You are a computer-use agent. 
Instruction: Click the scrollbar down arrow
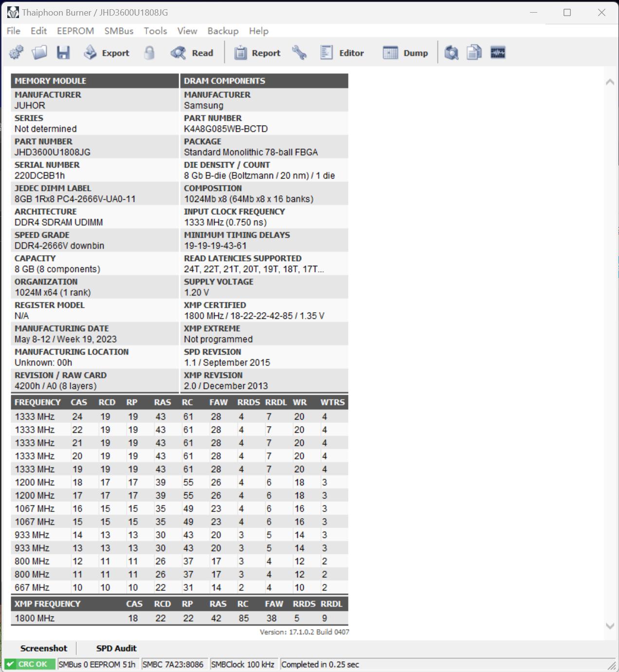point(610,626)
